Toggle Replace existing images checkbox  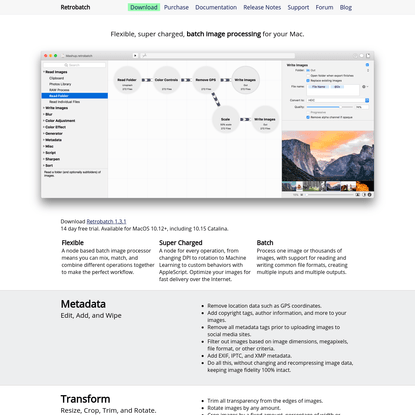[x=308, y=81]
